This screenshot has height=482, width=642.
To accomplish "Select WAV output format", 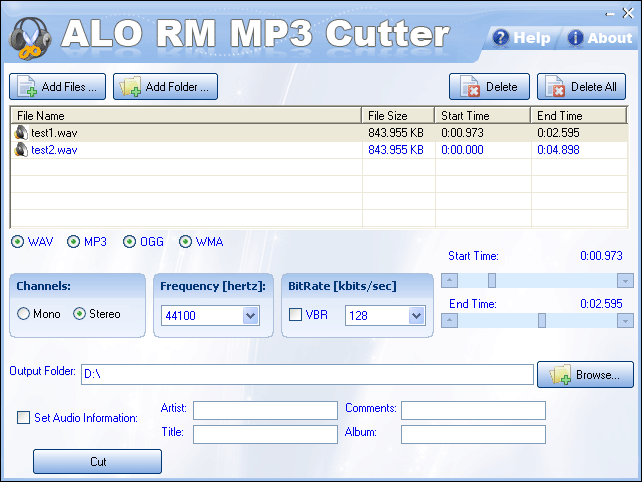I will click(x=17, y=242).
